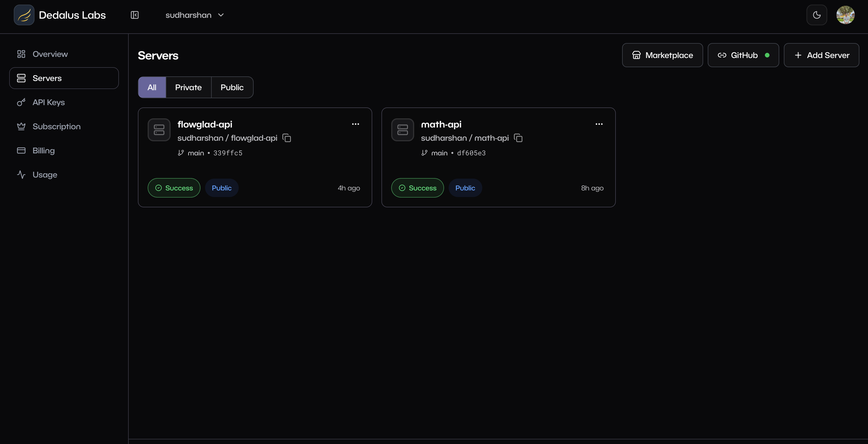868x444 pixels.
Task: Open the Subscription page
Action: (56, 127)
